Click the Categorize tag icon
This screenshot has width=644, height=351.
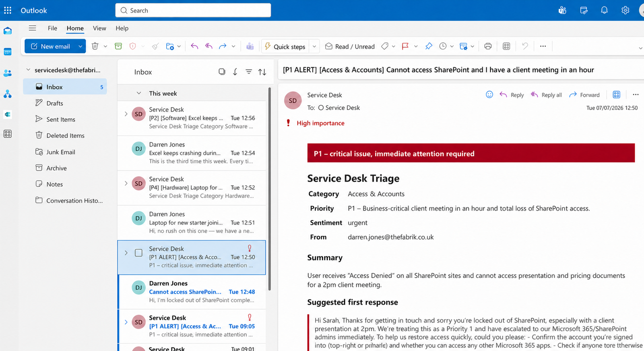click(385, 46)
